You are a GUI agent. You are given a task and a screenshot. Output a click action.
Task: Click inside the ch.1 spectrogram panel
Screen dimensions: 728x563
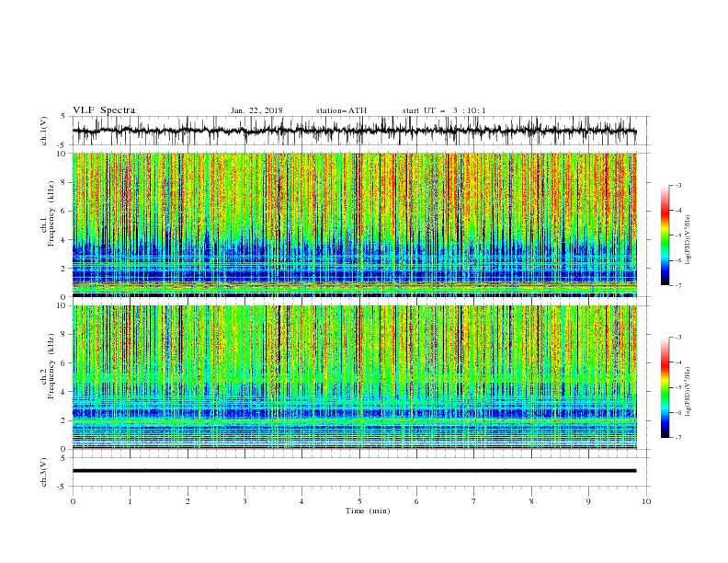click(354, 224)
